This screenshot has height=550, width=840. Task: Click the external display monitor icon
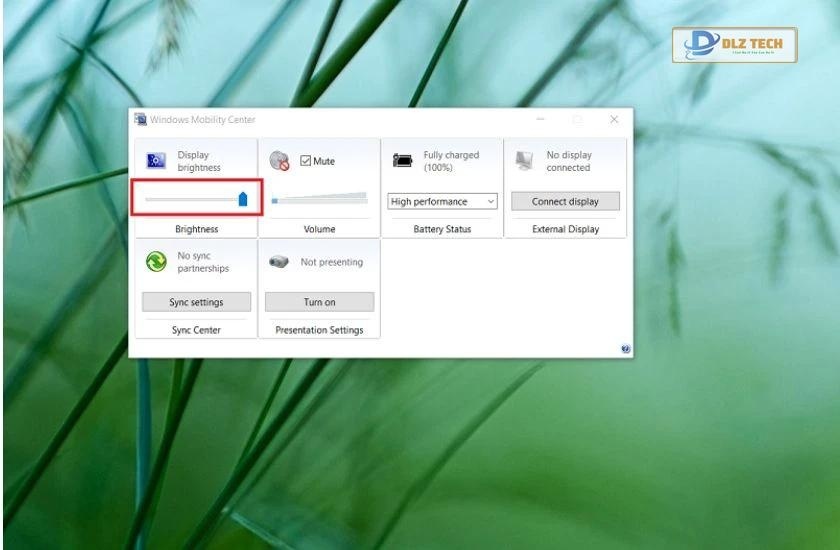tap(524, 161)
